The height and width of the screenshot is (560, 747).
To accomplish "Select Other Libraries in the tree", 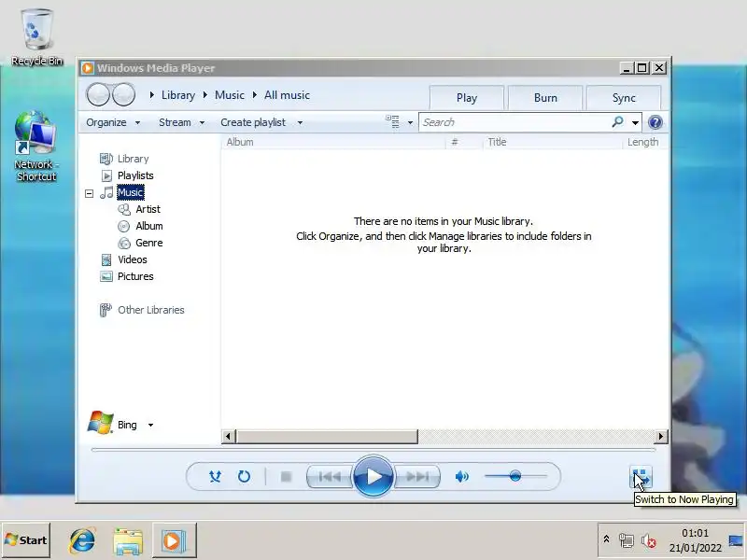I will [151, 310].
